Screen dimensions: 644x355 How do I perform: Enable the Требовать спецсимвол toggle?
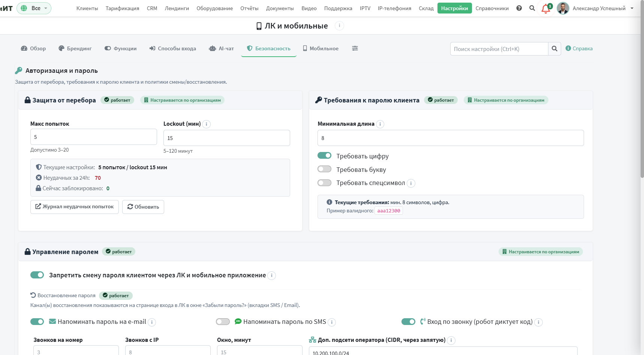325,183
